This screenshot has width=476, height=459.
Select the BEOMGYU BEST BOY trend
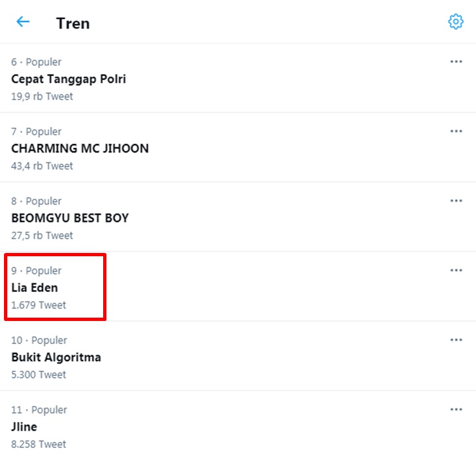point(70,218)
